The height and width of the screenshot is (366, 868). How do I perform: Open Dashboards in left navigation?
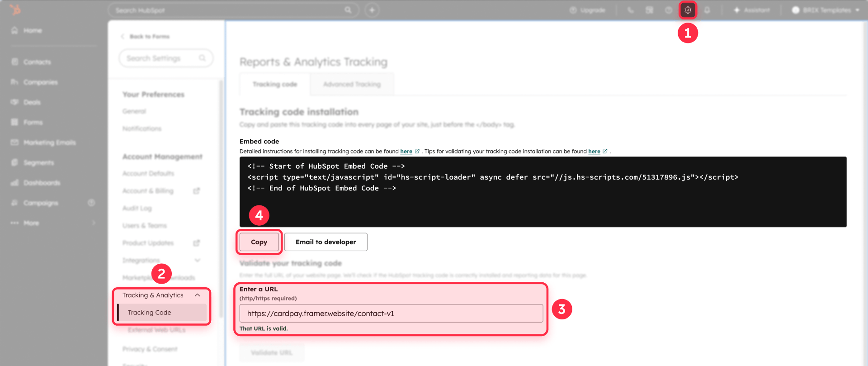(36, 183)
